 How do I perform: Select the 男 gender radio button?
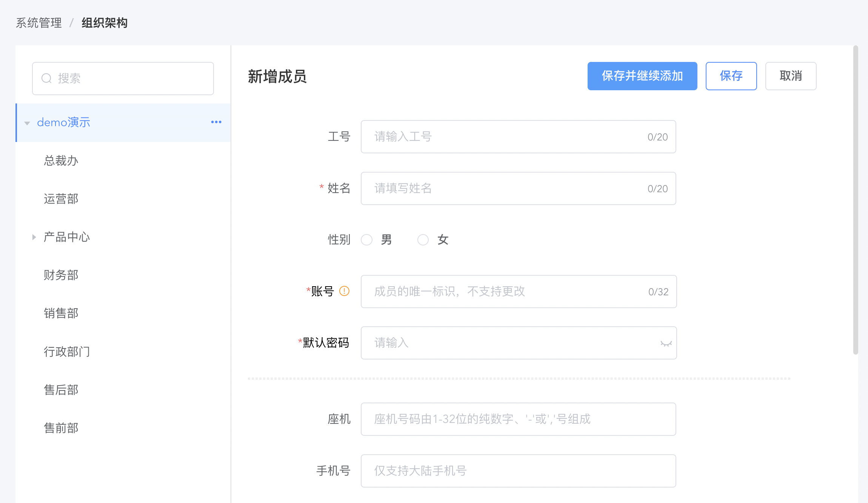tap(367, 240)
